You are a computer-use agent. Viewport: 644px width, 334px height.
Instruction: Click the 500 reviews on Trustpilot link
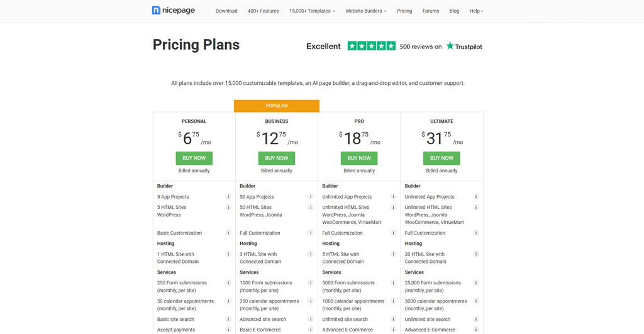(420, 47)
